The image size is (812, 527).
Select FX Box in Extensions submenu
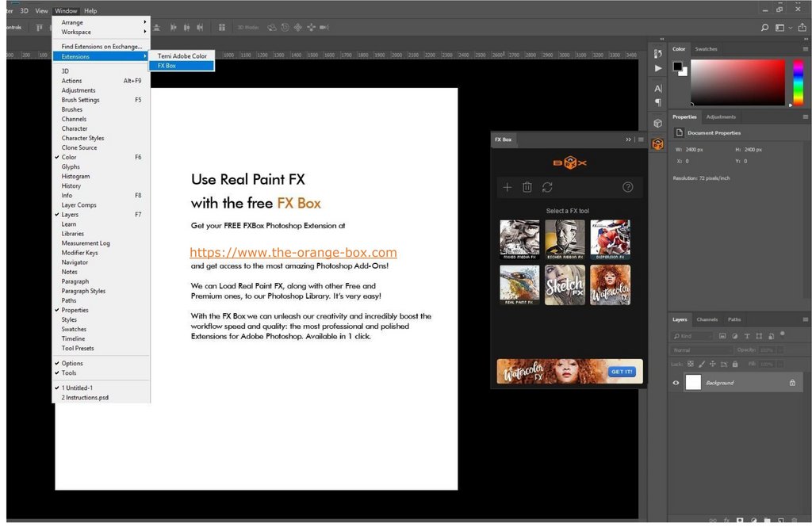click(167, 66)
